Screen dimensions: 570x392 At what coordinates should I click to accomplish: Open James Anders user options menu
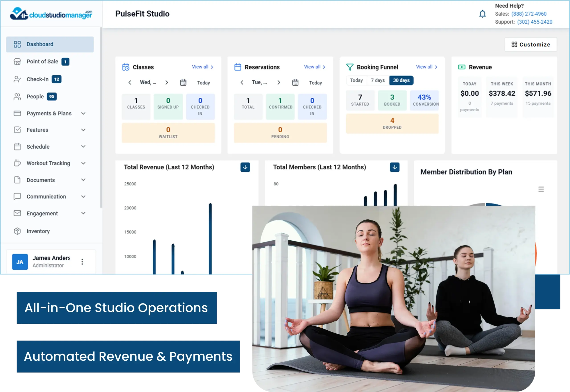click(x=82, y=262)
